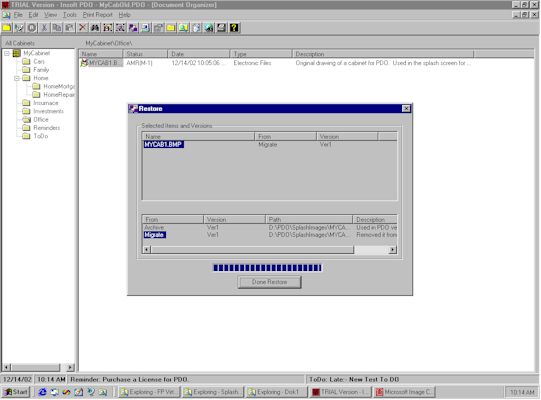Click the binoculars Find toolbar icon
The height and width of the screenshot is (400, 541).
click(95, 28)
